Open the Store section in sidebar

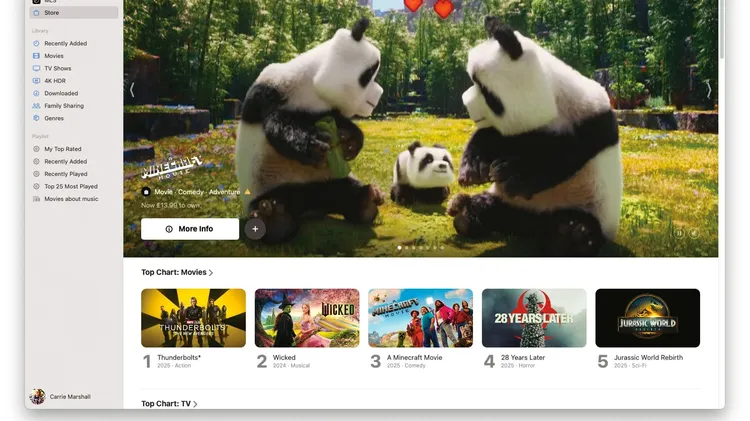74,12
